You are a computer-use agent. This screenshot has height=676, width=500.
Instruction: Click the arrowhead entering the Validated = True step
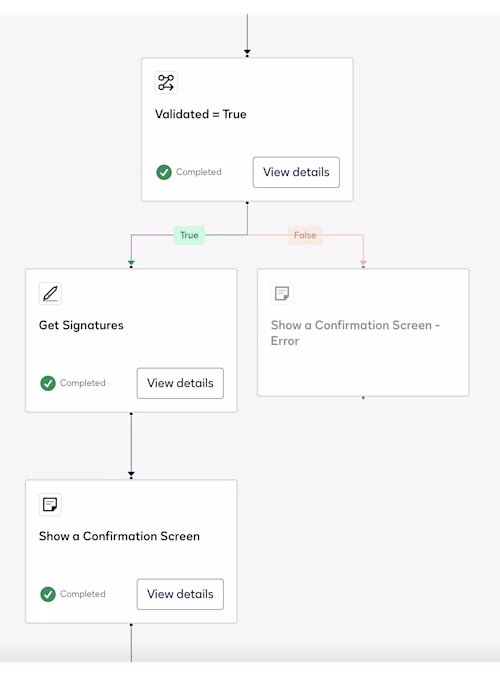(247, 53)
